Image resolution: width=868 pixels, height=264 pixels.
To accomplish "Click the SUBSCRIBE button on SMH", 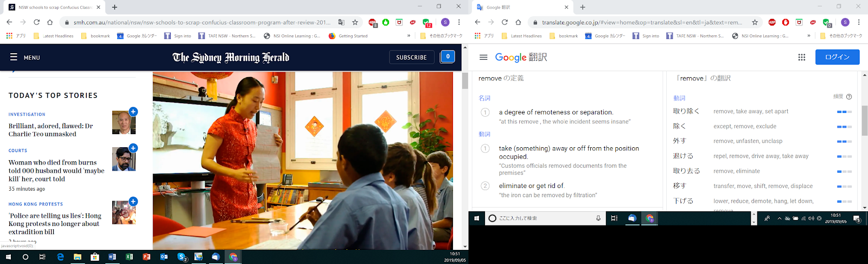I will pyautogui.click(x=411, y=57).
